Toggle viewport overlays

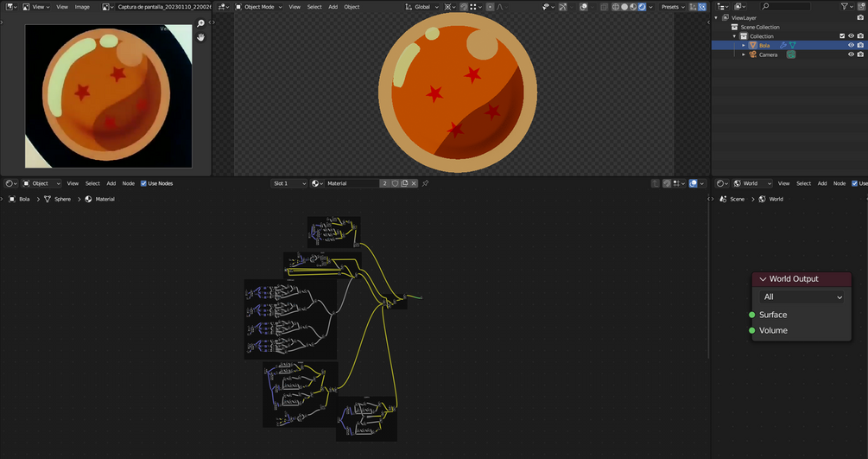584,7
